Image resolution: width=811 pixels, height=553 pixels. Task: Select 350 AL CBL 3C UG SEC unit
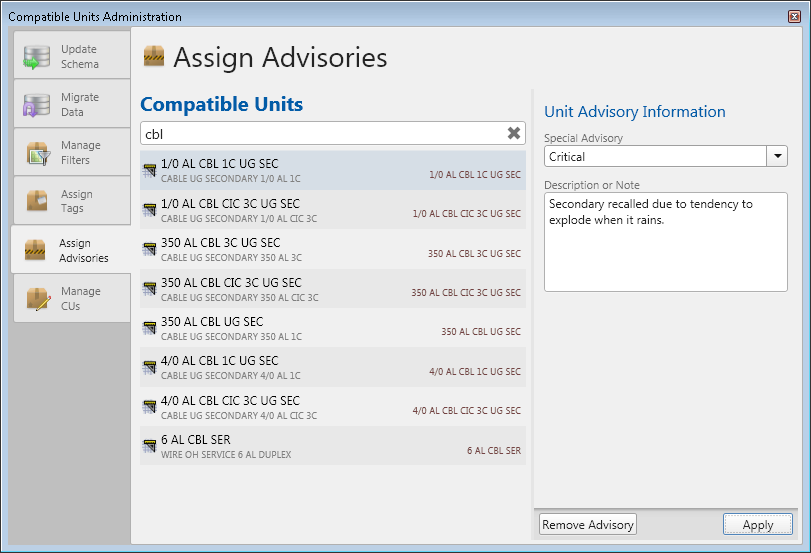click(x=332, y=248)
